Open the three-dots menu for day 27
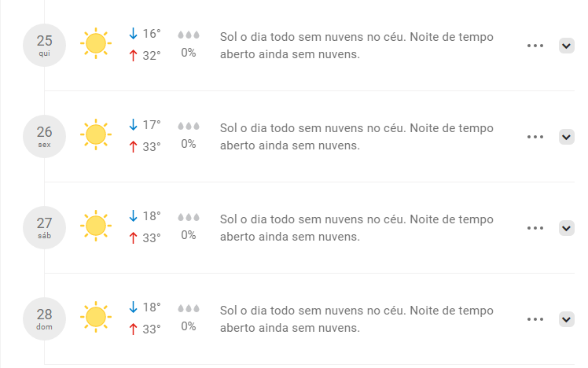 (x=535, y=228)
